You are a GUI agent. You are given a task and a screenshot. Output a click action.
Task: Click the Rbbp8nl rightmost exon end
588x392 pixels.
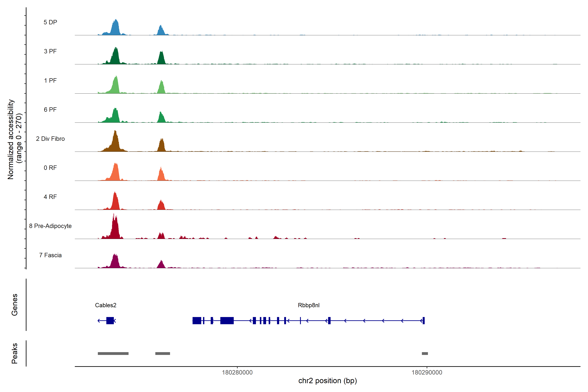click(x=424, y=320)
